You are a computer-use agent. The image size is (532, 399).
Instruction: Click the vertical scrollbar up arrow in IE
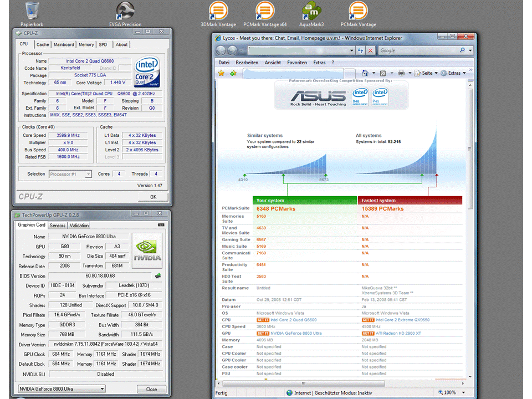(470, 85)
